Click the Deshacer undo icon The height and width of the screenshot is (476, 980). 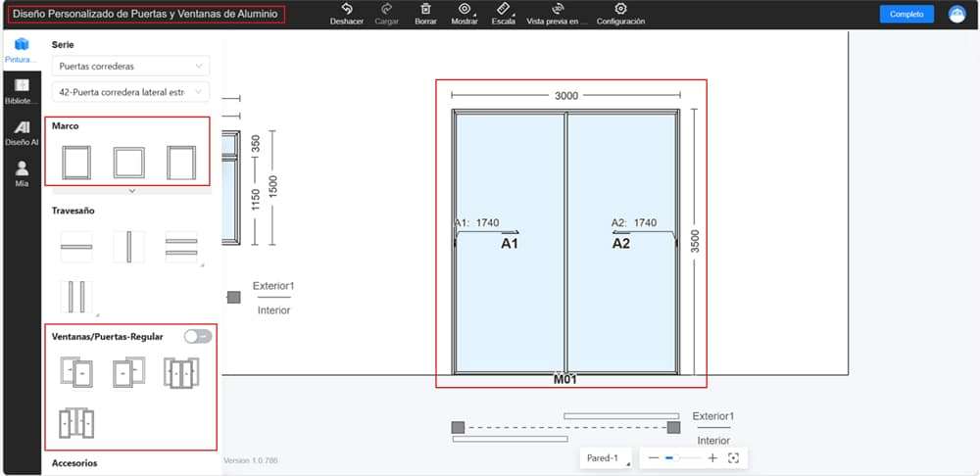(x=346, y=9)
